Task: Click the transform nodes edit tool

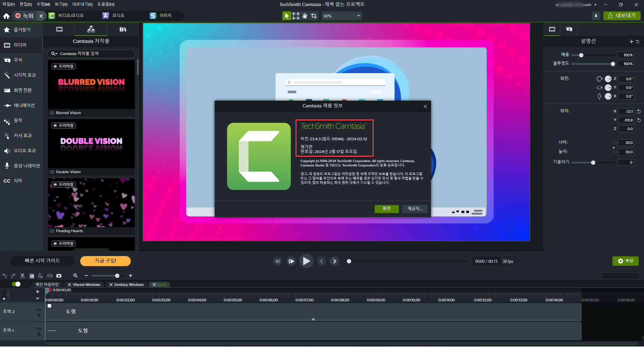Action: tap(296, 16)
